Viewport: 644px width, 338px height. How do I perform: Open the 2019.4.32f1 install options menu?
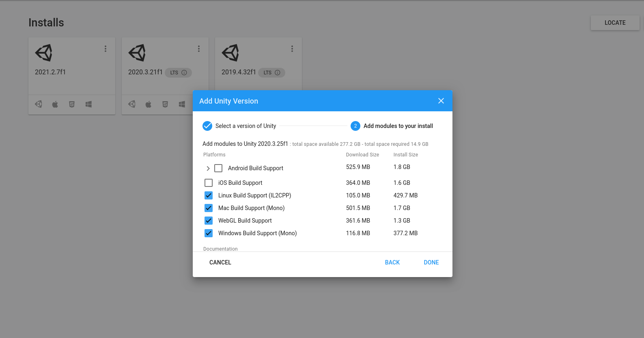point(292,49)
